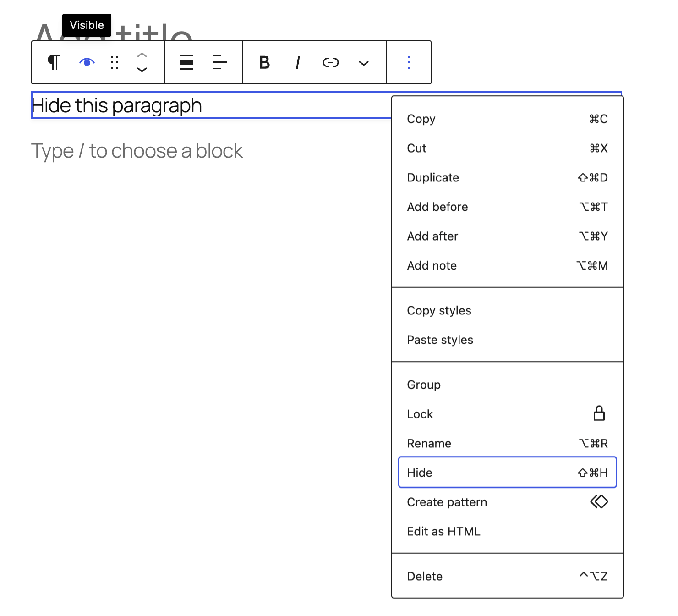Click Delete in the block menu
Screen dimensions: 678x616
tap(508, 576)
